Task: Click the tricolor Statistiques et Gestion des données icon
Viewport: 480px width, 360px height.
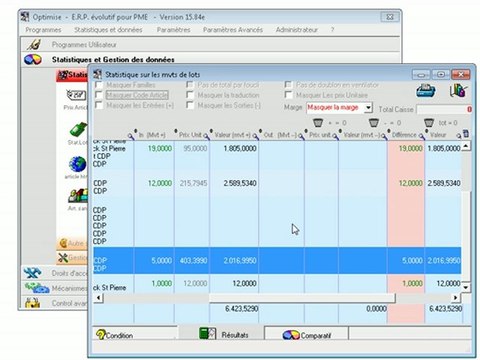Action: coord(33,59)
